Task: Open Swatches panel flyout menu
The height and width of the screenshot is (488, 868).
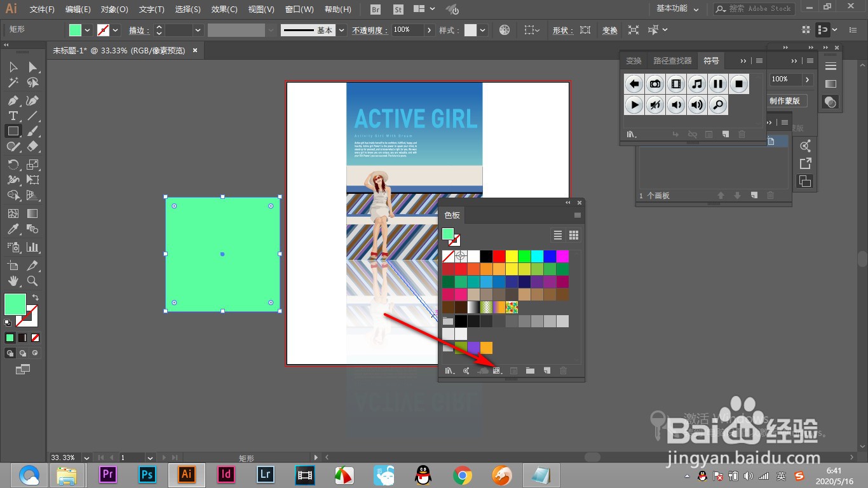Action: click(577, 215)
